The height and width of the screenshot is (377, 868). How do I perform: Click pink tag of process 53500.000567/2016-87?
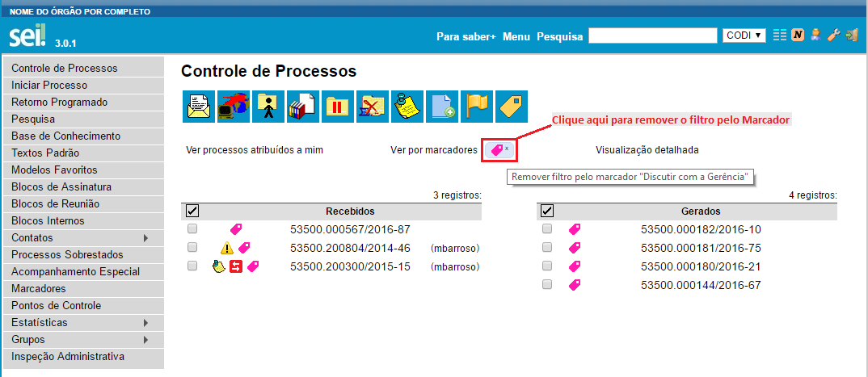point(236,229)
